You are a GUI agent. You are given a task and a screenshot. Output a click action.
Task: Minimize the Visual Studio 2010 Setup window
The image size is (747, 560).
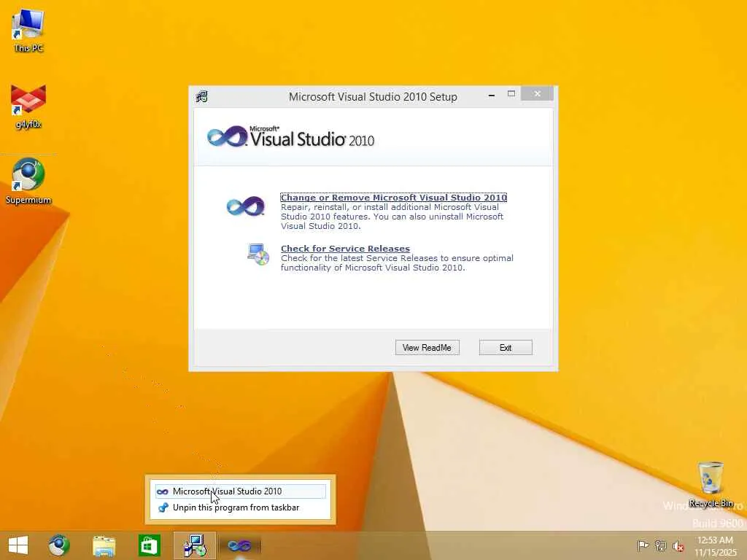[x=491, y=95]
